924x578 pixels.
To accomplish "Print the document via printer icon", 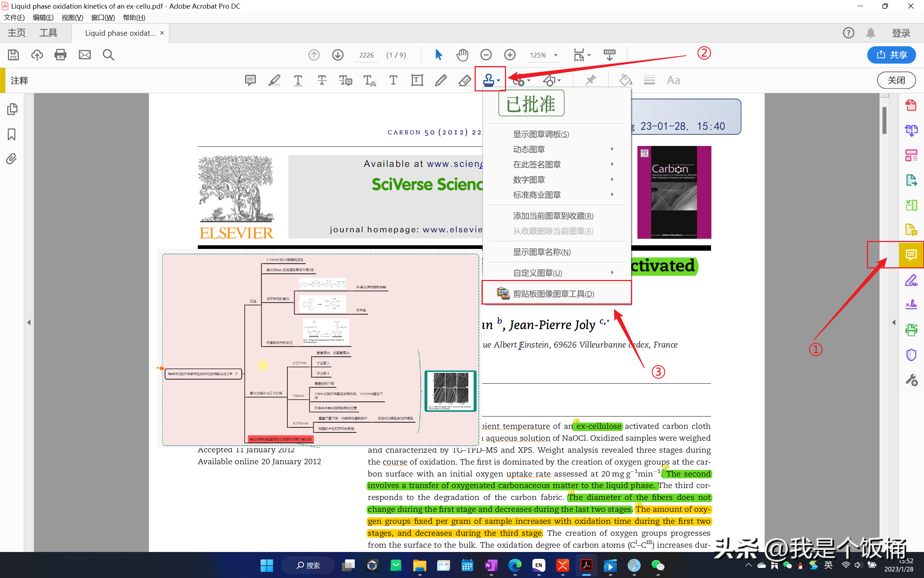I will point(61,55).
